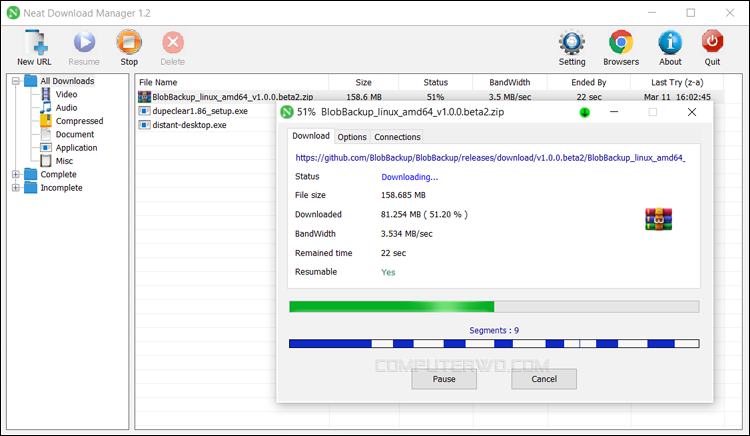The height and width of the screenshot is (436, 750).
Task: Select the Video category
Action: (x=66, y=94)
